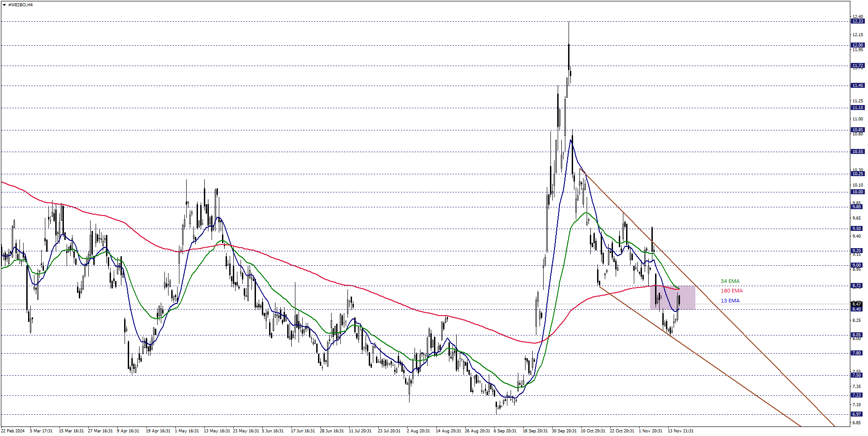Click the 19 Apr 16:31 time label
The image size is (868, 436).
point(158,431)
